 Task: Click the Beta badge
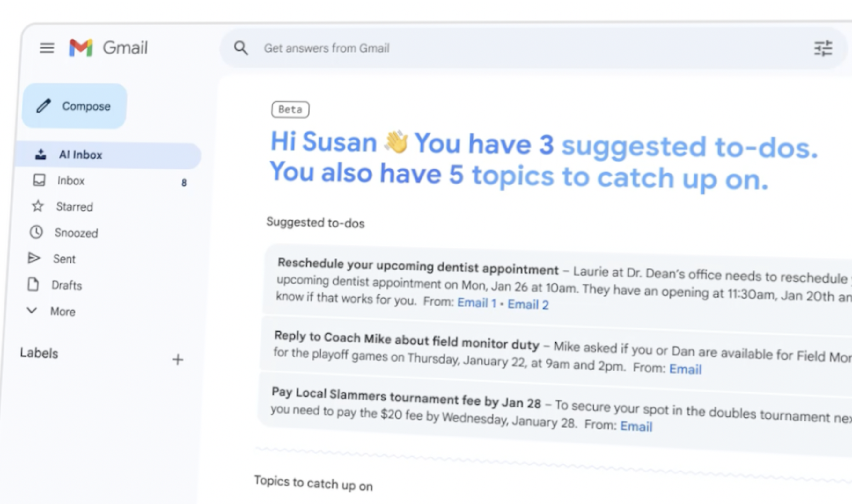290,109
